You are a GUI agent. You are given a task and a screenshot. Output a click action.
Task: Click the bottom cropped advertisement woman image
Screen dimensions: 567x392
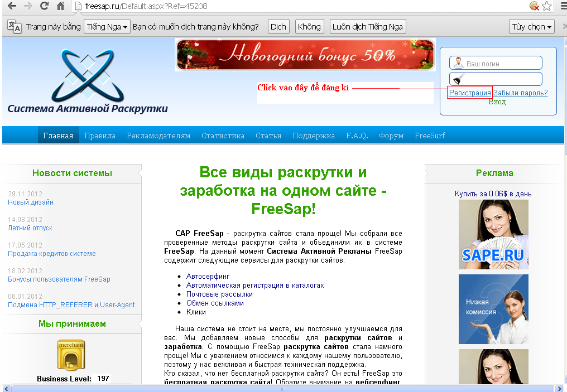[493, 366]
